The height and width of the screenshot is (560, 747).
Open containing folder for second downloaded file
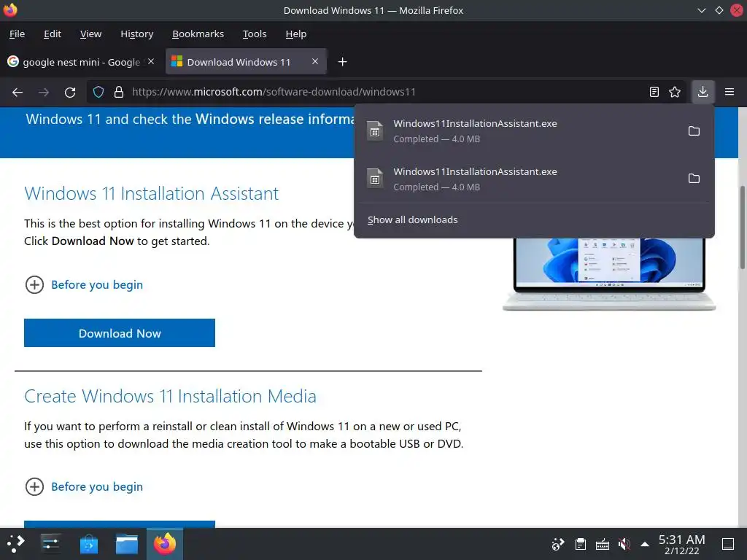tap(694, 179)
